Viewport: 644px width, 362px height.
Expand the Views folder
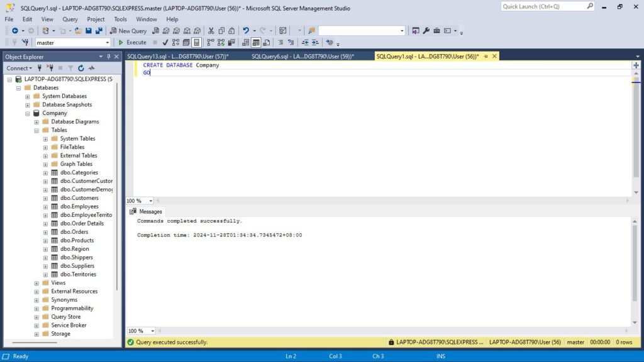pyautogui.click(x=36, y=283)
